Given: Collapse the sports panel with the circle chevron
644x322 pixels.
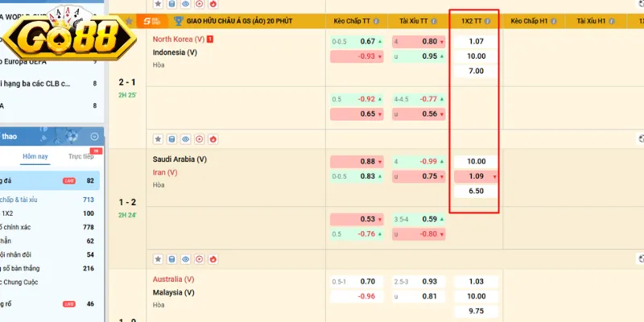Looking at the screenshot, I should pyautogui.click(x=95, y=137).
